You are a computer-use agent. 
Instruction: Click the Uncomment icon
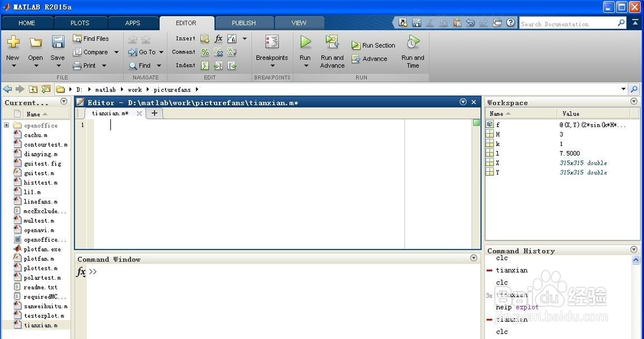[x=218, y=52]
